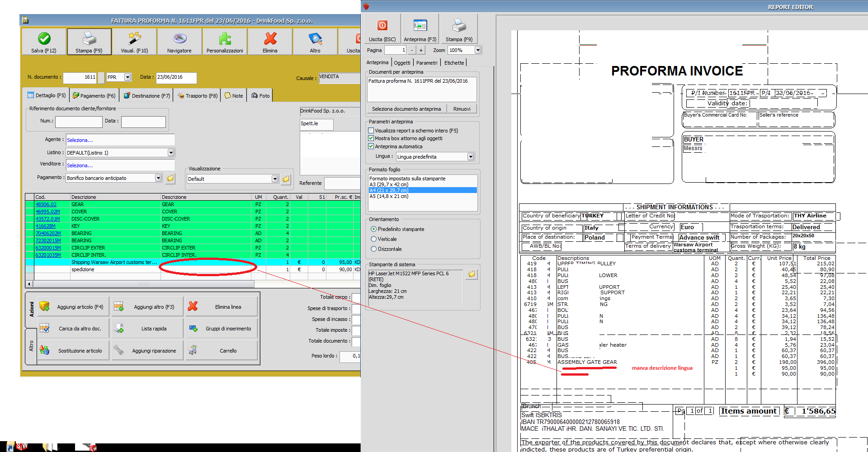Open the Navigatore toolbar icon
868x452 pixels.
pyautogui.click(x=179, y=39)
